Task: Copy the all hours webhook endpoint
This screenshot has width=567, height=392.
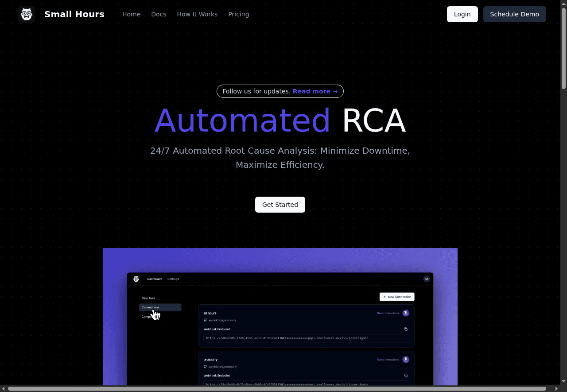Action: 406,329
